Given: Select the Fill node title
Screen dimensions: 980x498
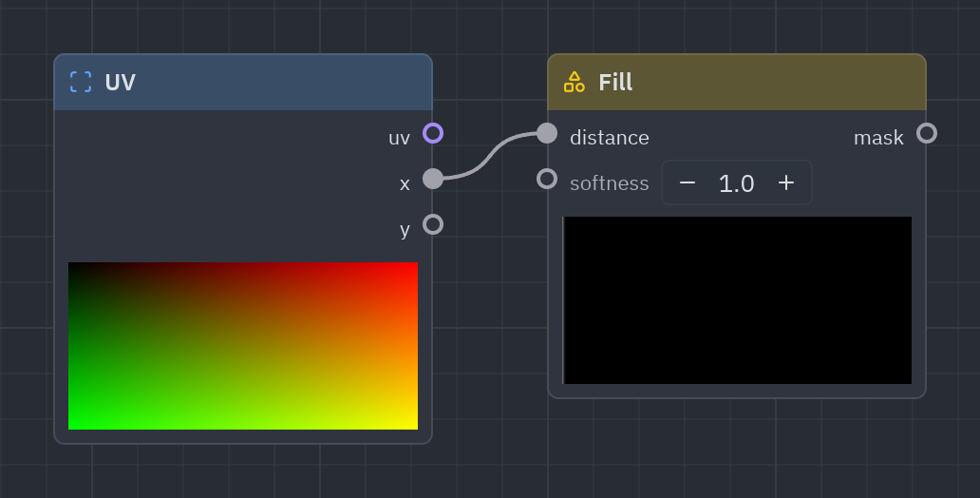Looking at the screenshot, I should [615, 82].
